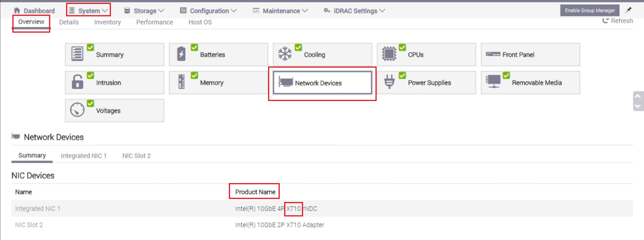The width and height of the screenshot is (644, 240).
Task: Click the Batteries icon
Action: 181,54
